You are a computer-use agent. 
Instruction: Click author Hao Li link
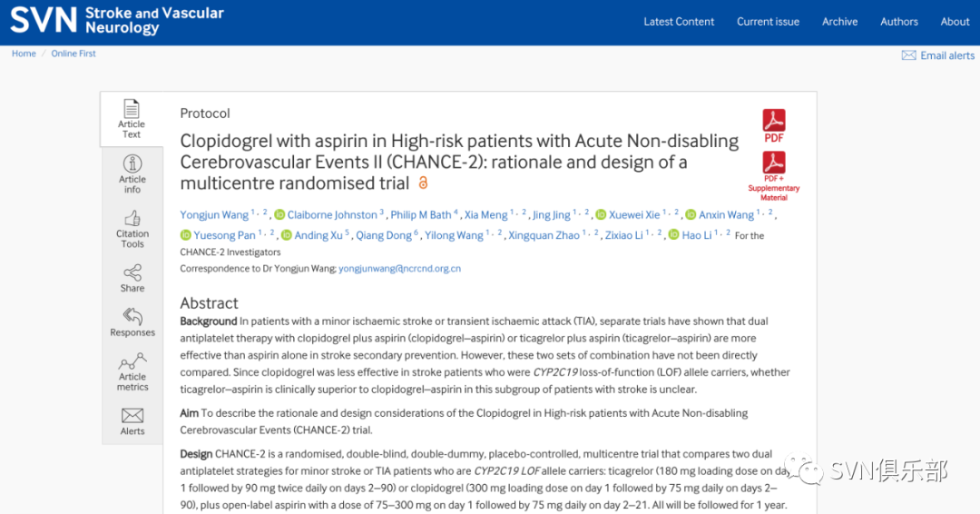697,236
